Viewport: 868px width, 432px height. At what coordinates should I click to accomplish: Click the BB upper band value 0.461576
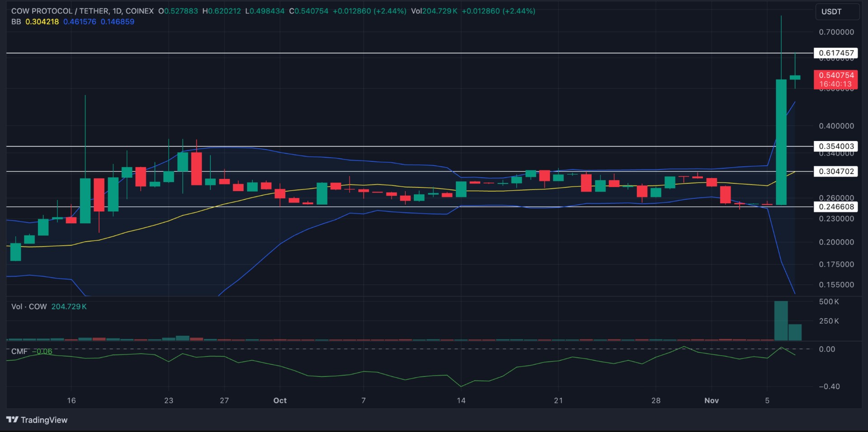[x=80, y=22]
